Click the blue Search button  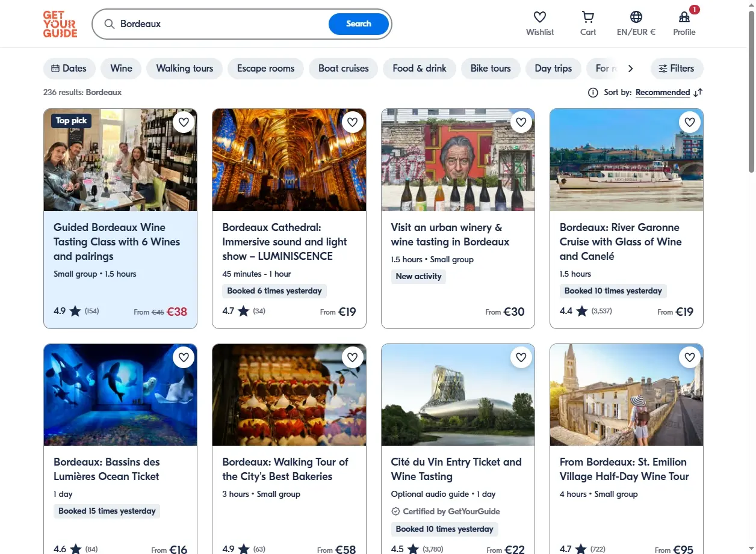[x=359, y=24]
